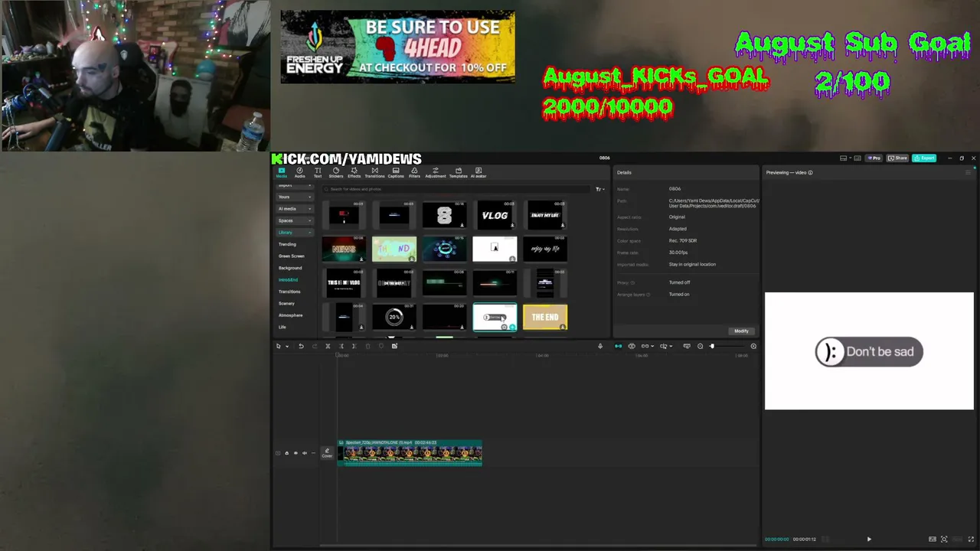980x551 pixels.
Task: Select the NEWS intro thumbnail
Action: [x=344, y=249]
